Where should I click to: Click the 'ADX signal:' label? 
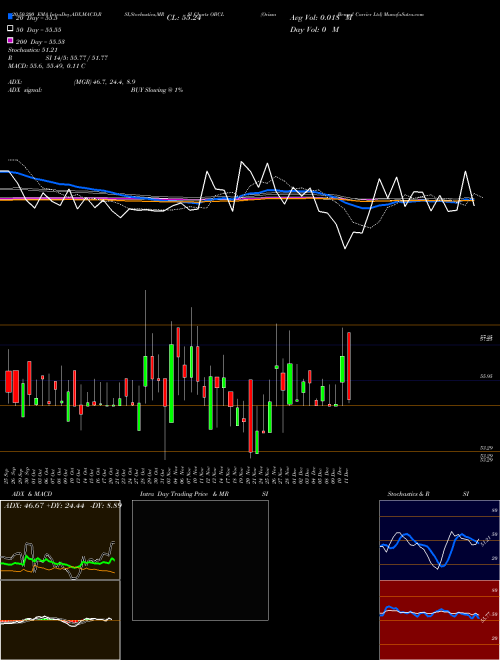[25, 90]
